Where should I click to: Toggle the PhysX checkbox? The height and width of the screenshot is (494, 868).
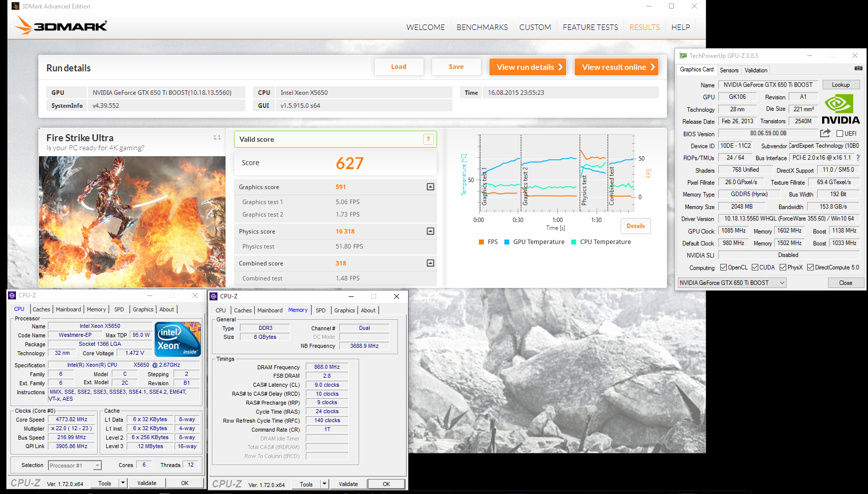tap(783, 267)
